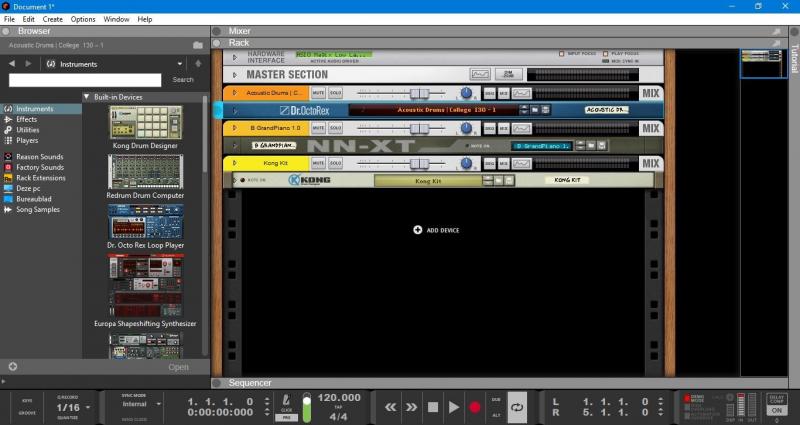
Task: Toggle the Loop button in transport
Action: pos(517,407)
